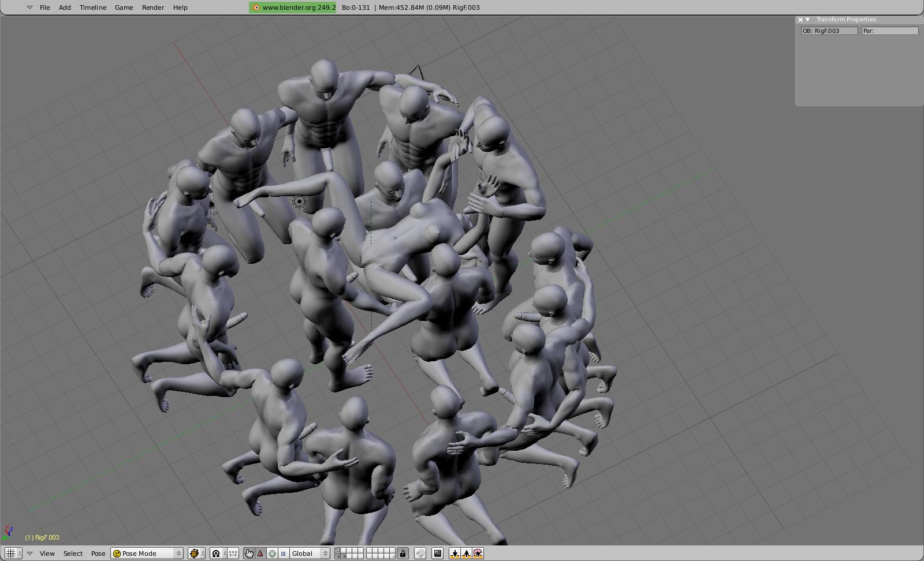Toggle move object centers only button
Viewport: 924px width, 561px height.
(233, 553)
